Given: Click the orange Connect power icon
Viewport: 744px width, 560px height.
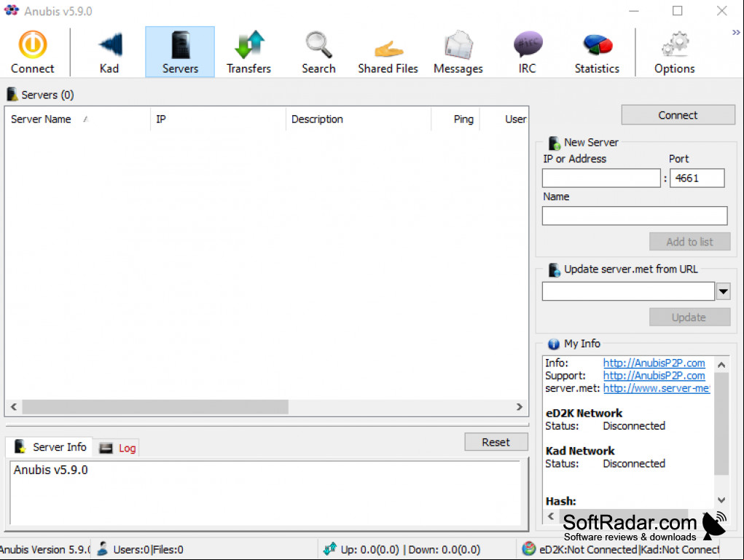Looking at the screenshot, I should 32,44.
